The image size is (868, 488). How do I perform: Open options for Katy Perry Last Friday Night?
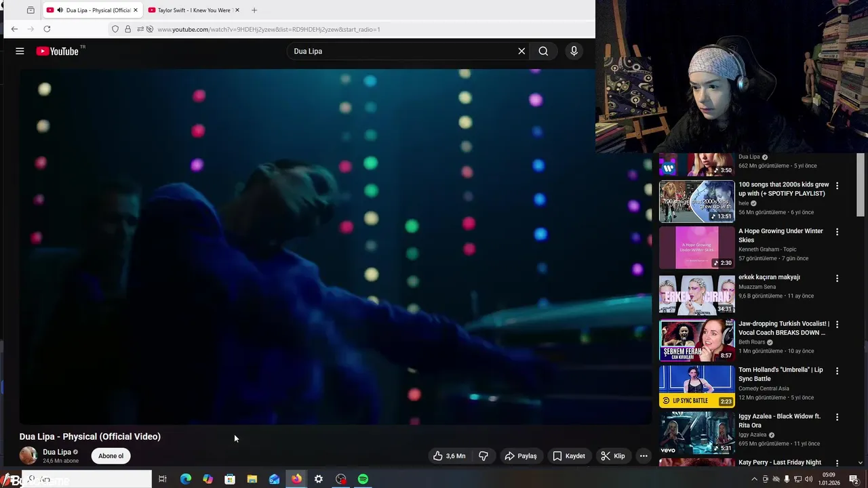[837, 464]
